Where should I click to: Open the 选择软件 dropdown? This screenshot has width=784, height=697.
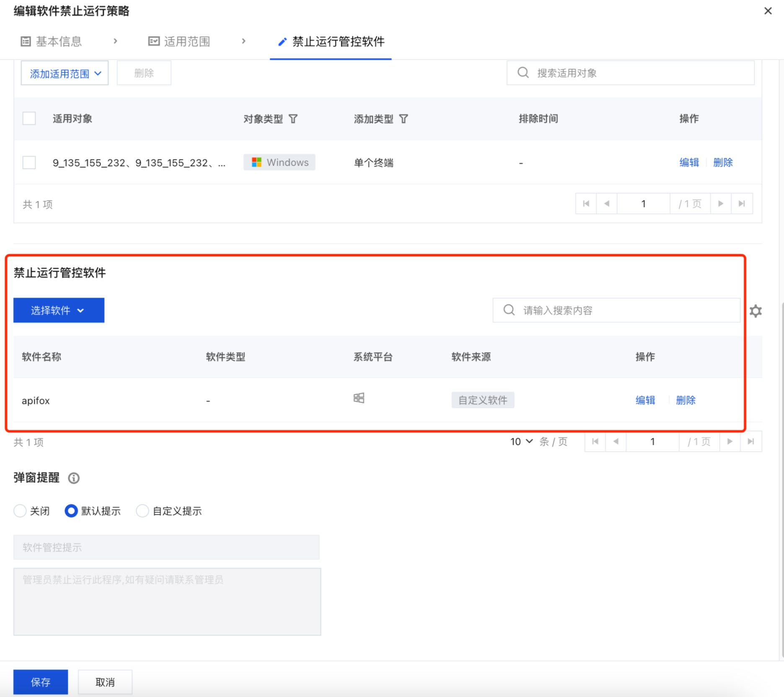59,310
